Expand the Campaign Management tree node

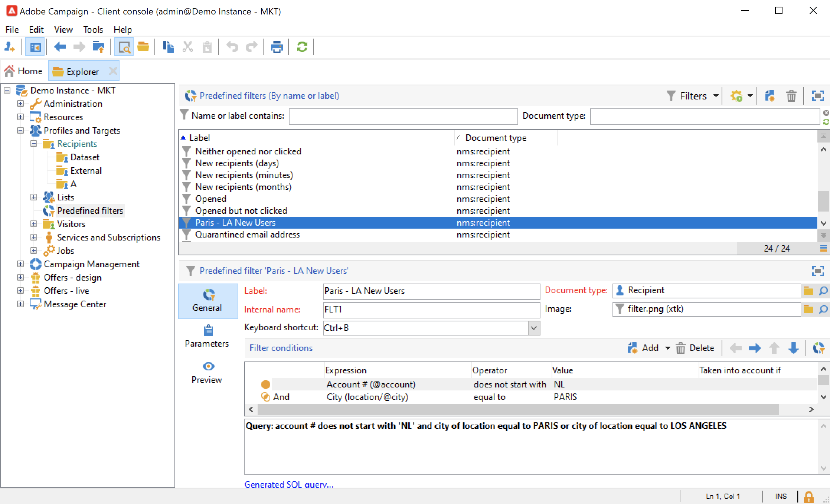click(20, 264)
